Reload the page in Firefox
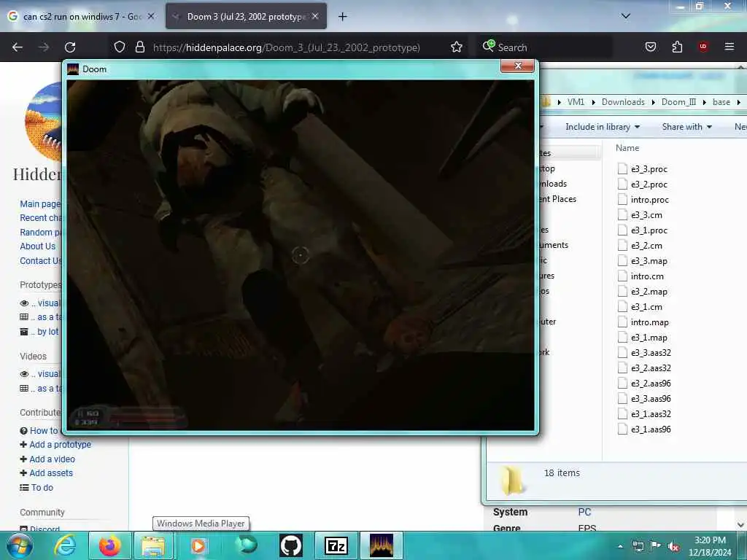 pos(70,47)
